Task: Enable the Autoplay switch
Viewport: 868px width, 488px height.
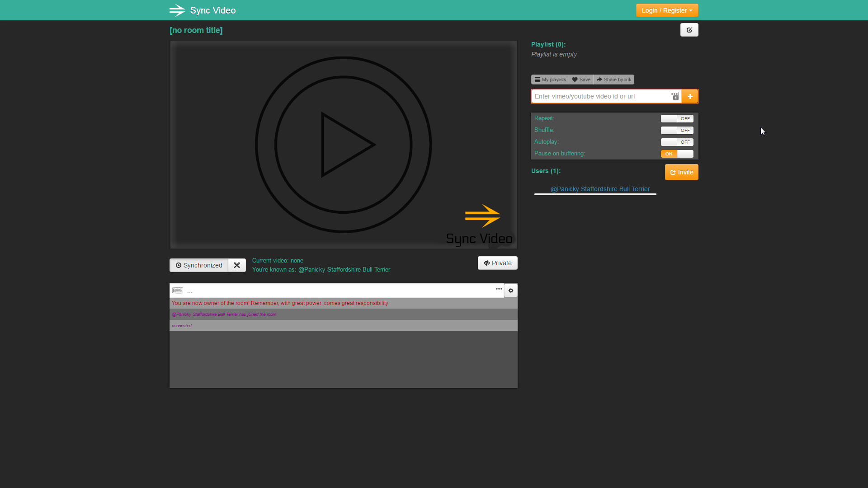Action: [677, 142]
